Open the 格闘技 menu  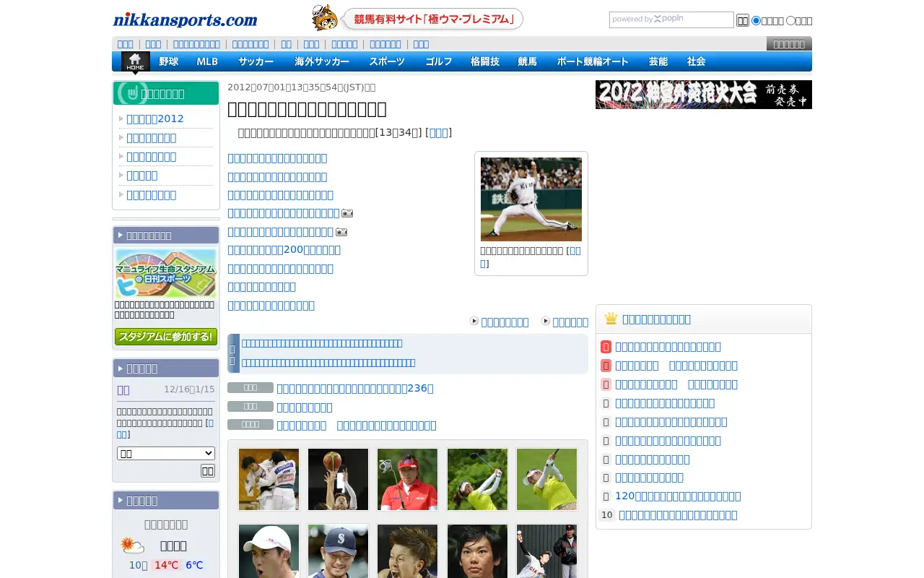point(485,61)
